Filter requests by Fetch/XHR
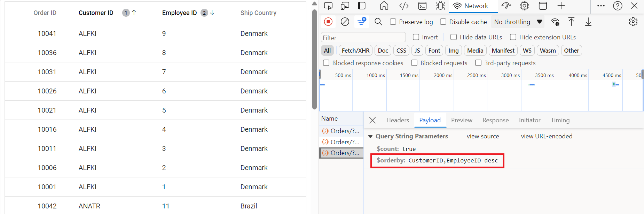This screenshot has width=644, height=214. (355, 51)
